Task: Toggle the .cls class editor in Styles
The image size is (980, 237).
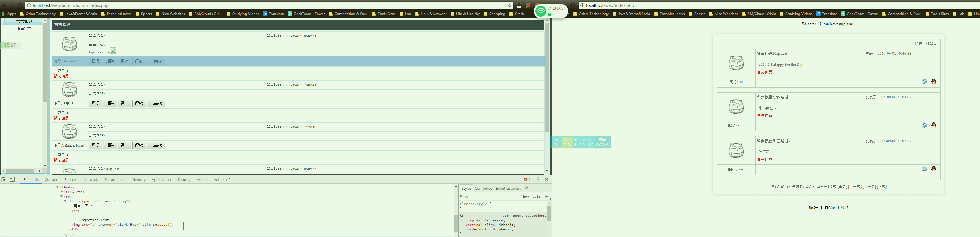Action: point(537,197)
